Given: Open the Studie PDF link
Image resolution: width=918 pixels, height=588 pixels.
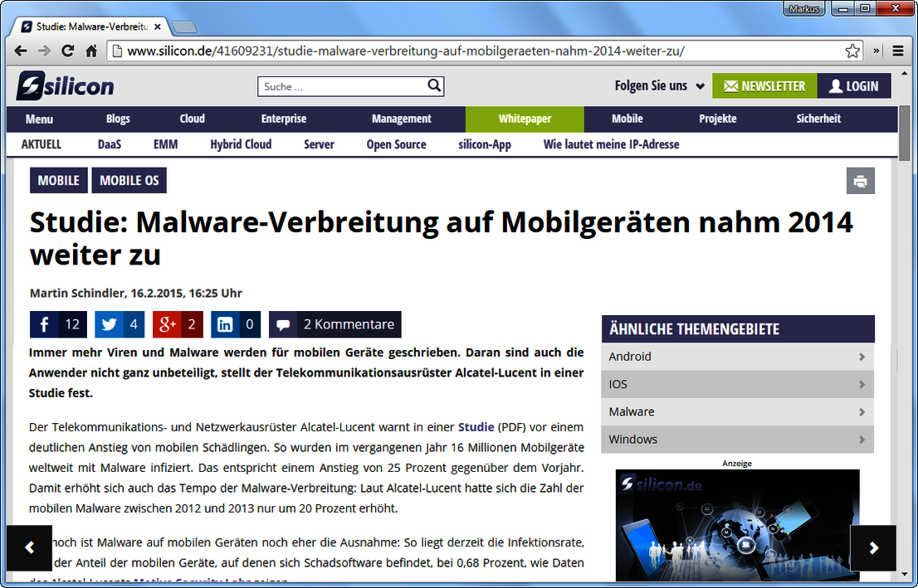Looking at the screenshot, I should coord(476,427).
